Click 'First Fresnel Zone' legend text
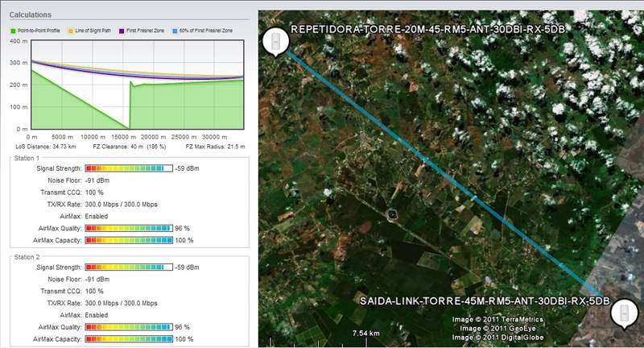This screenshot has height=348, width=644. click(x=145, y=31)
